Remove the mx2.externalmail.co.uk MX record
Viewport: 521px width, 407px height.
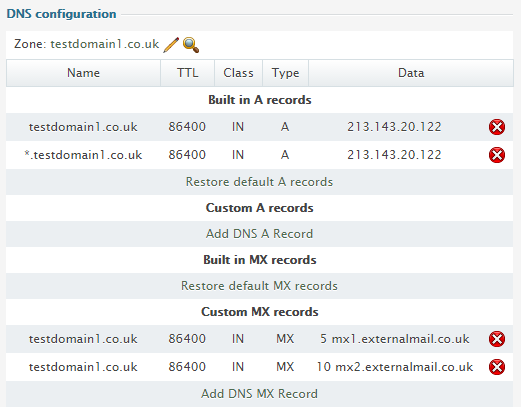(497, 367)
